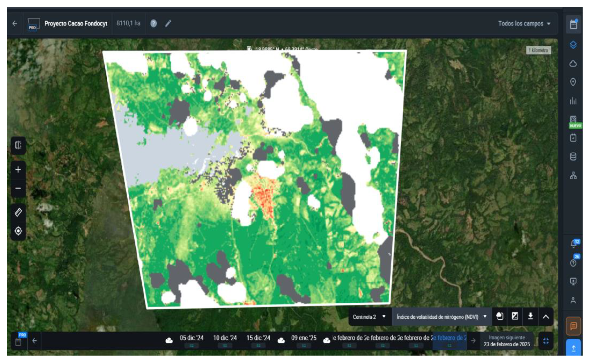Viewport: 591px width, 364px height.
Task: Collapse the layer panel with the chevron
Action: (x=546, y=317)
